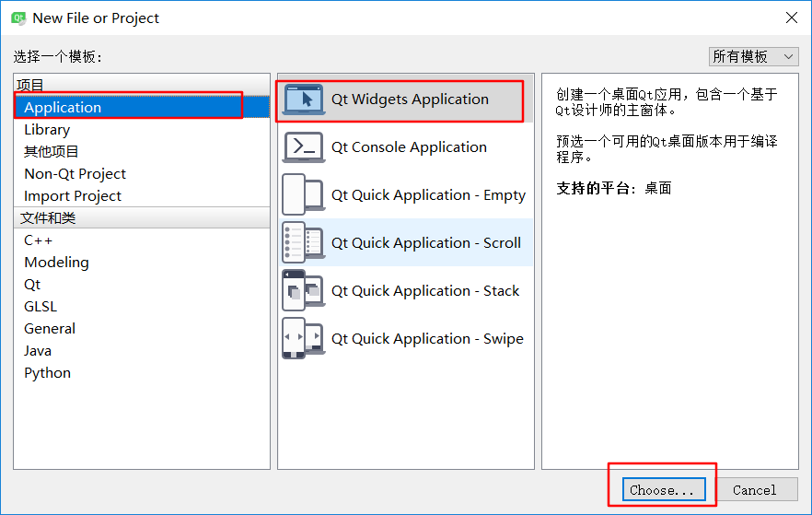Screen dimensions: 812x515
Task: Choose the Qt Widgets Application label
Action: (x=410, y=99)
